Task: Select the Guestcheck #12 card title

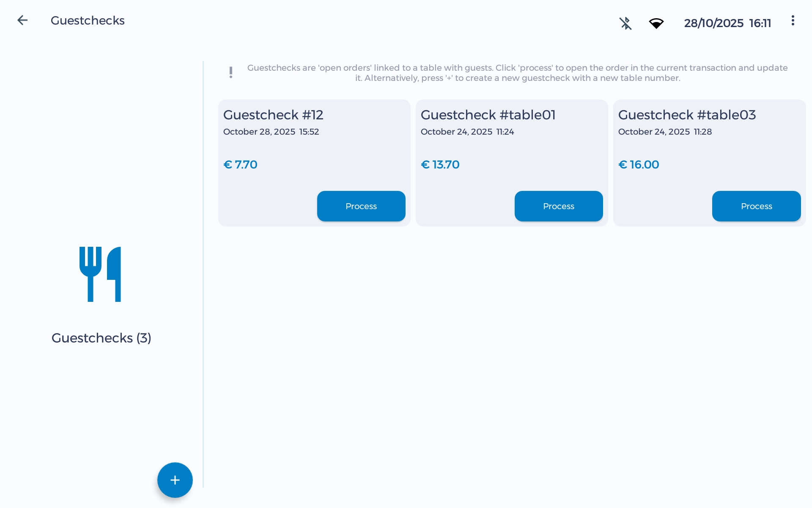Action: [x=273, y=115]
